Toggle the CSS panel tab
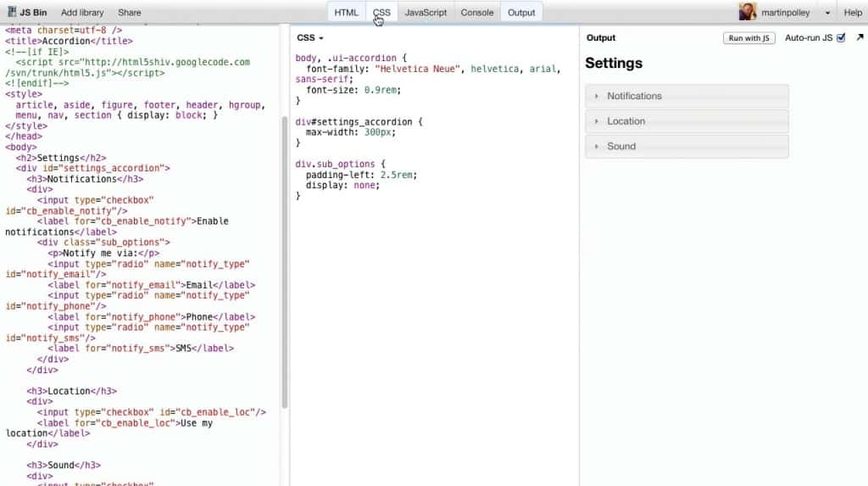 (x=381, y=12)
